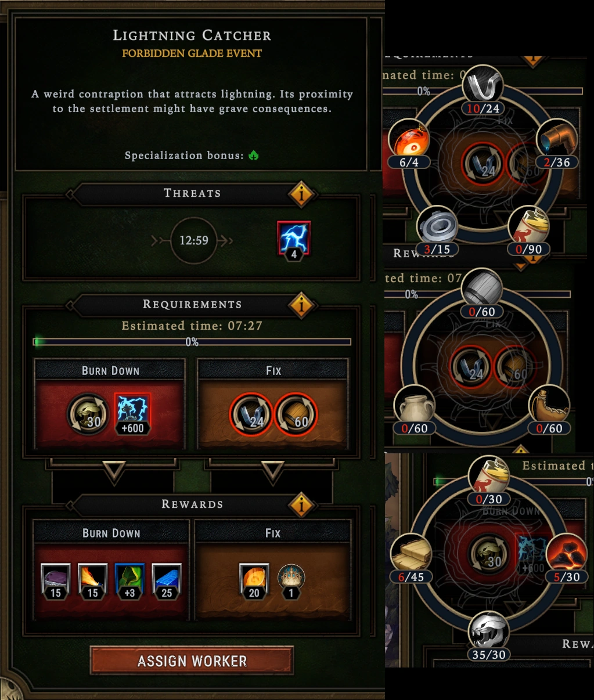Click the +600 lightning effect icon
594x700 pixels.
point(133,413)
